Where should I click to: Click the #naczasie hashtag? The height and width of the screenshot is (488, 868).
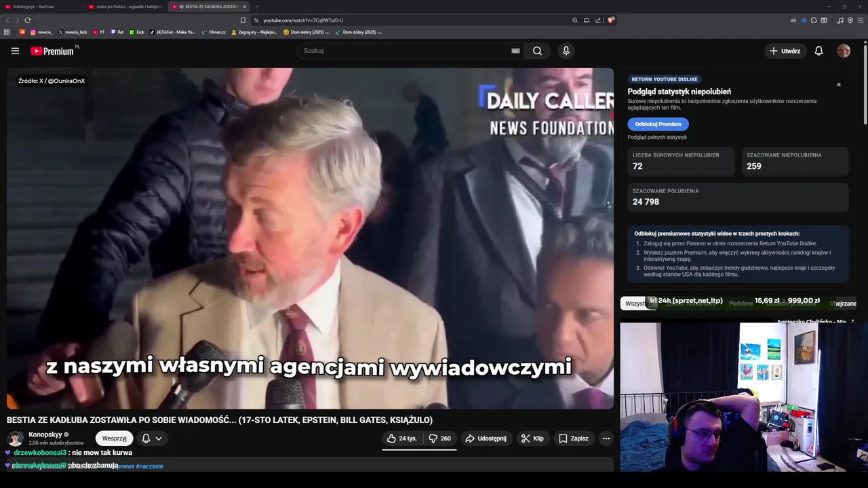pos(149,466)
